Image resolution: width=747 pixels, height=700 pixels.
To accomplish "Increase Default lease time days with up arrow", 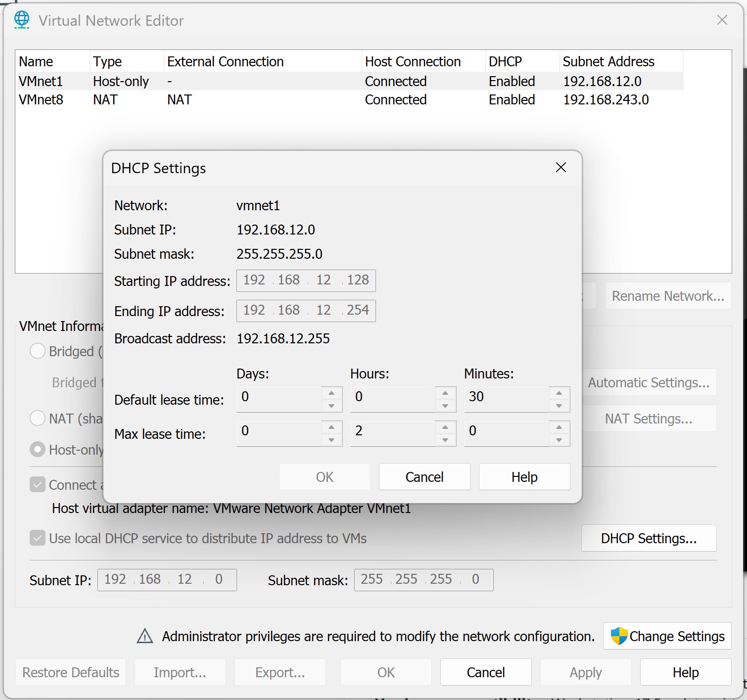I will [x=331, y=393].
